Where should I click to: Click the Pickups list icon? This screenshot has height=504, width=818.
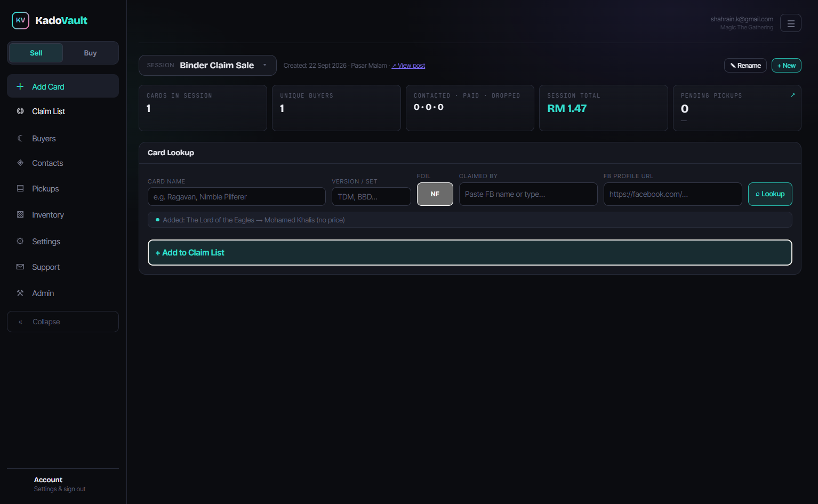pos(20,188)
